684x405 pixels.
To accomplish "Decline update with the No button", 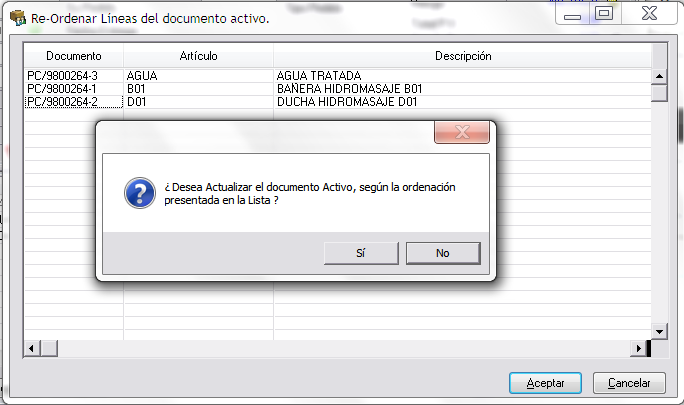I will [x=443, y=253].
